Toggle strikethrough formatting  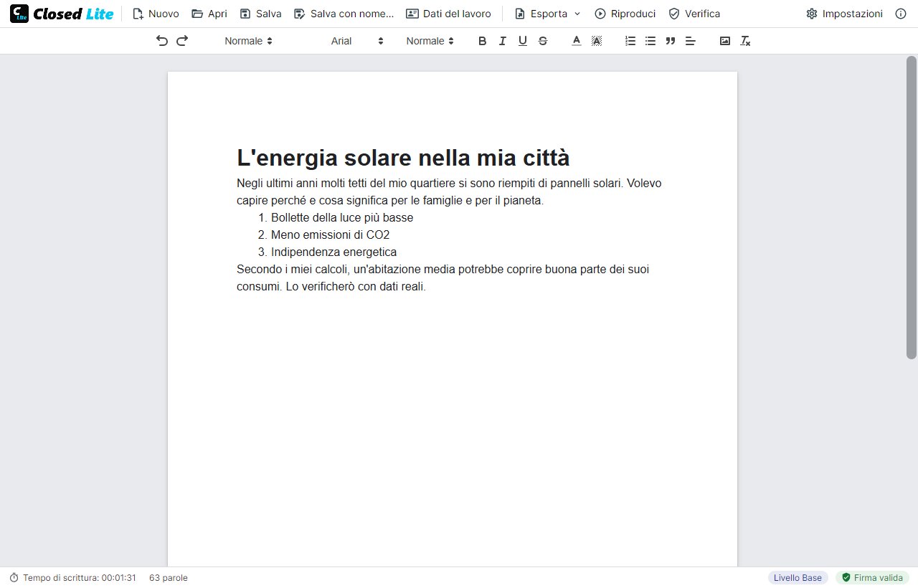[x=542, y=41]
